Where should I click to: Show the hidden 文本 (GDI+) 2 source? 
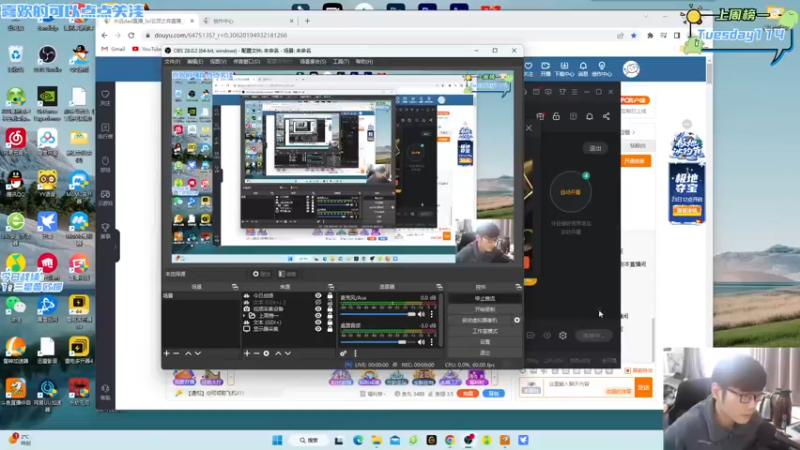click(x=318, y=302)
